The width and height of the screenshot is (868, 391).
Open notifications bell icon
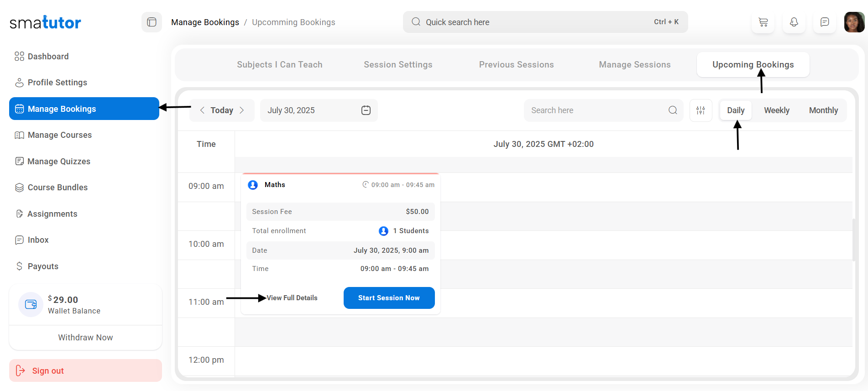pyautogui.click(x=794, y=22)
